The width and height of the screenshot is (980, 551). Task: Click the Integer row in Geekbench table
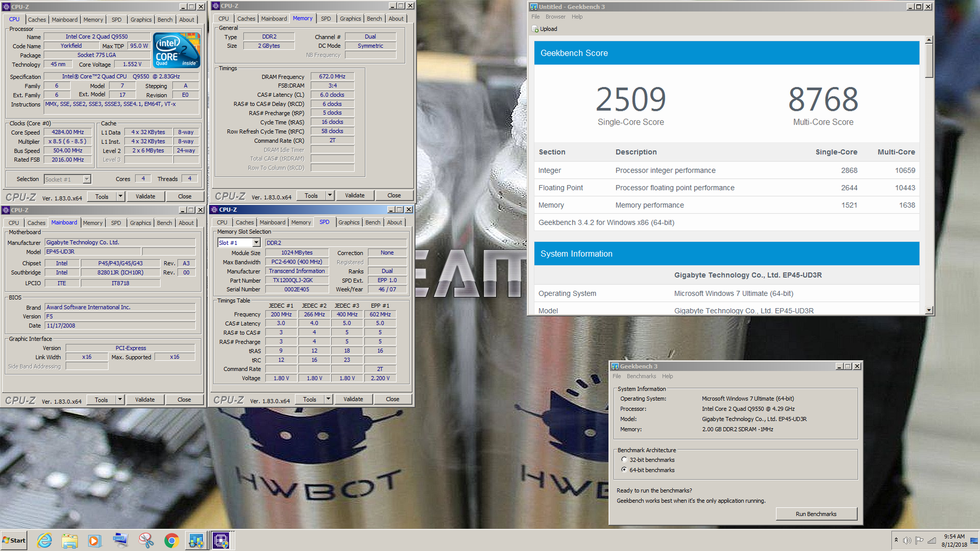727,170
